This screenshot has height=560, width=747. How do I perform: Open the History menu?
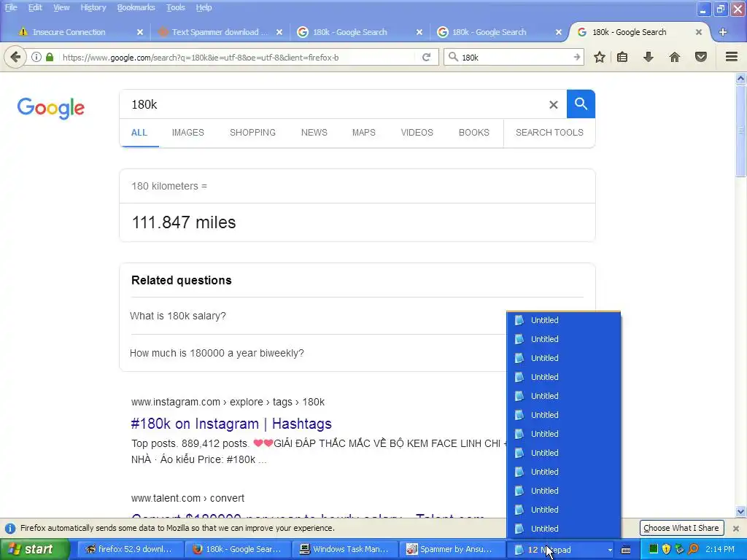coord(93,7)
